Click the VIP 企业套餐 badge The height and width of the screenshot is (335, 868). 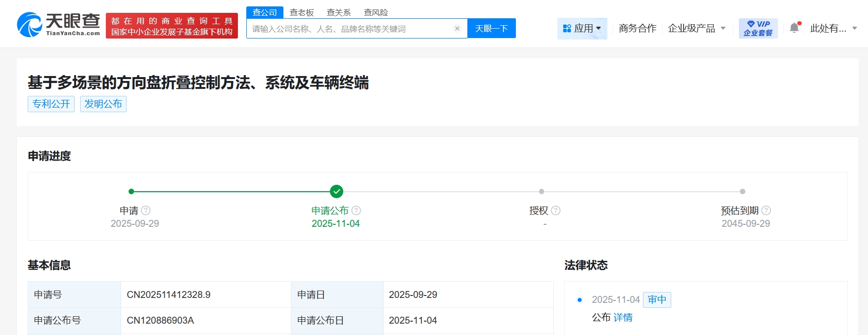tap(758, 29)
